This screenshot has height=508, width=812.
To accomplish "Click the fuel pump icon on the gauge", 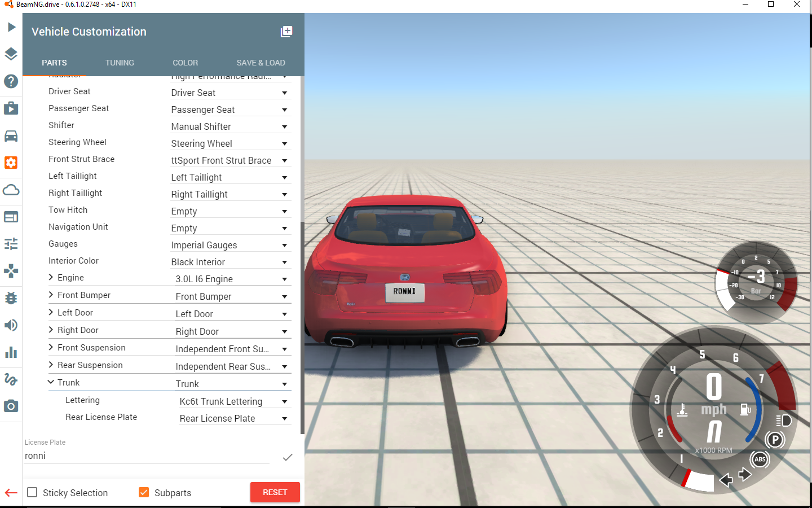I will [x=745, y=409].
